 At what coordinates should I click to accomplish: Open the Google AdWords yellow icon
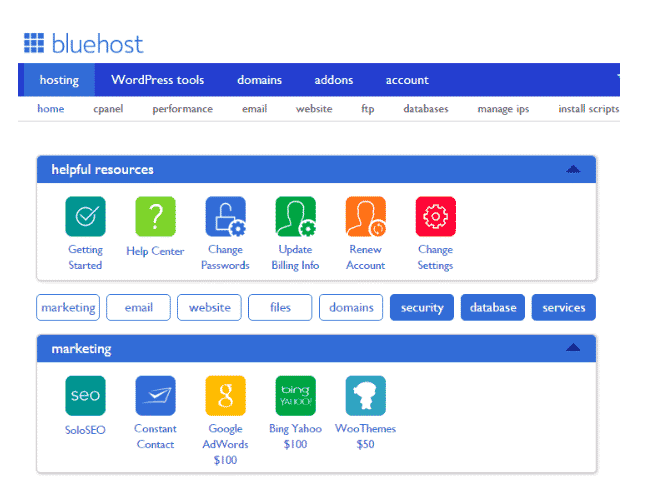click(225, 396)
